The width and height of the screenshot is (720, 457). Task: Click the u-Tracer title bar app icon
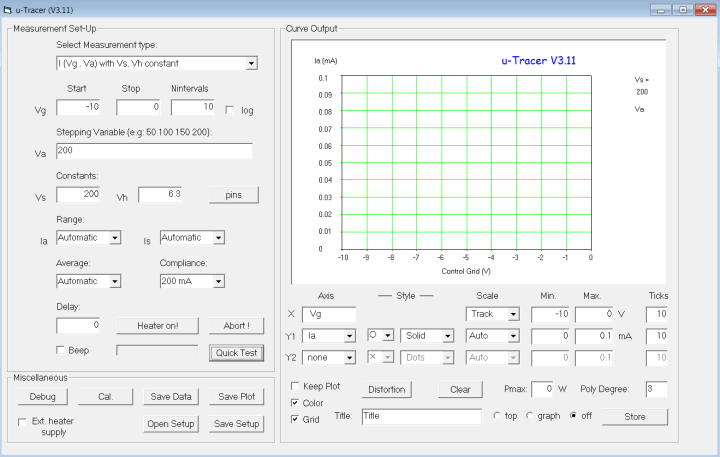point(7,10)
